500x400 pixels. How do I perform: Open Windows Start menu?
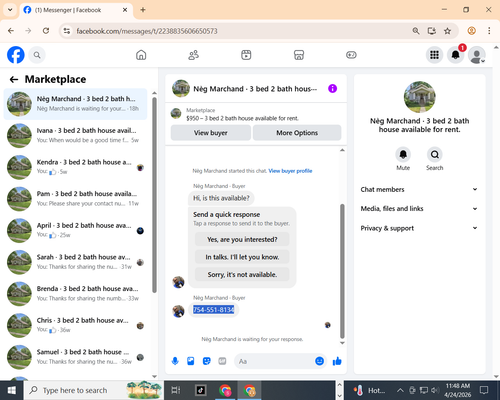(11, 390)
